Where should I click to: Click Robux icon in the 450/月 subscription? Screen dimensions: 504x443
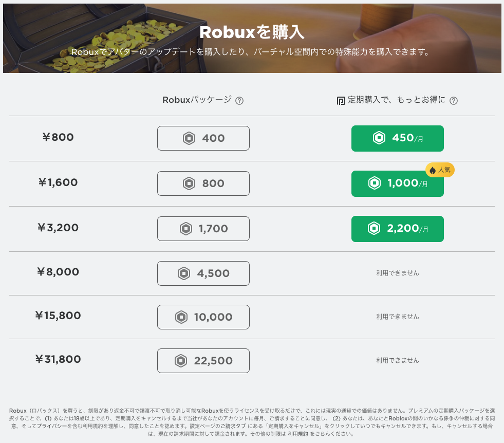[x=379, y=138]
